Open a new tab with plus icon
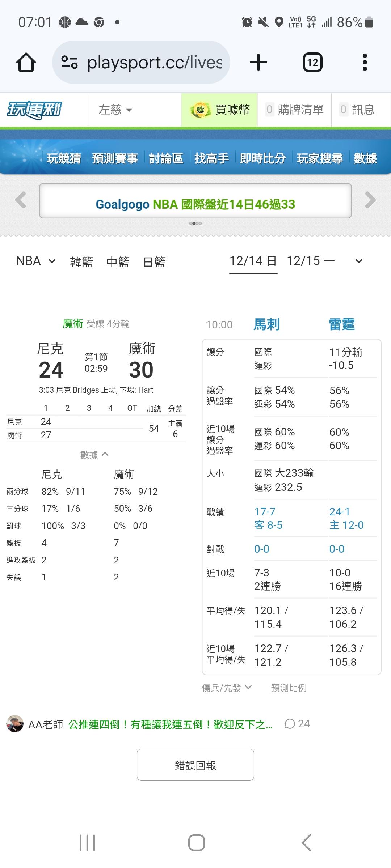Viewport: 391px width, 868px height. point(258,63)
